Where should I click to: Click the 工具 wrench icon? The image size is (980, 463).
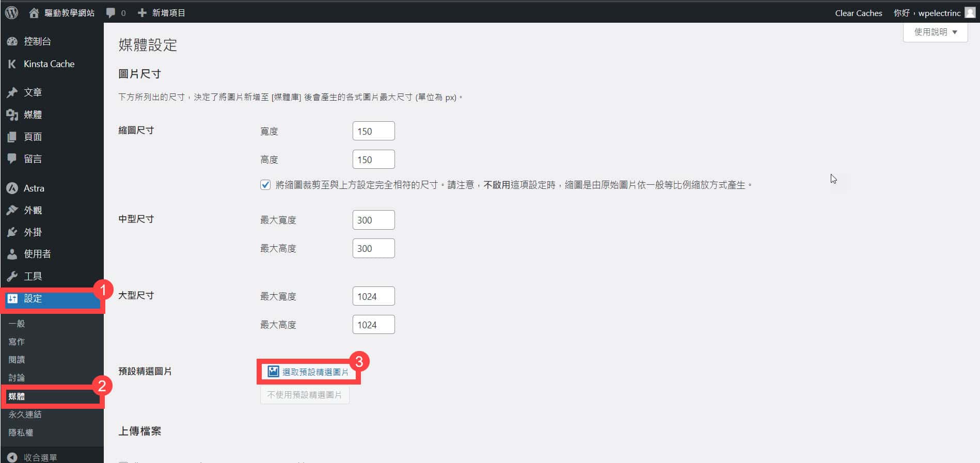12,276
